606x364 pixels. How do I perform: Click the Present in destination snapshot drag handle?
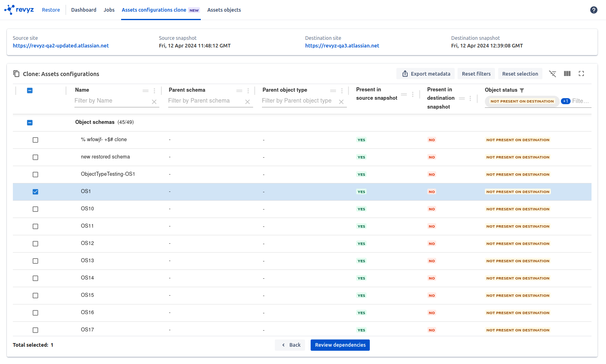[462, 98]
